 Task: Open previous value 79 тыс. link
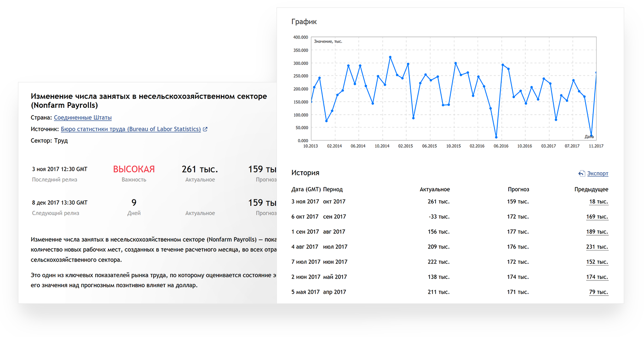[598, 292]
